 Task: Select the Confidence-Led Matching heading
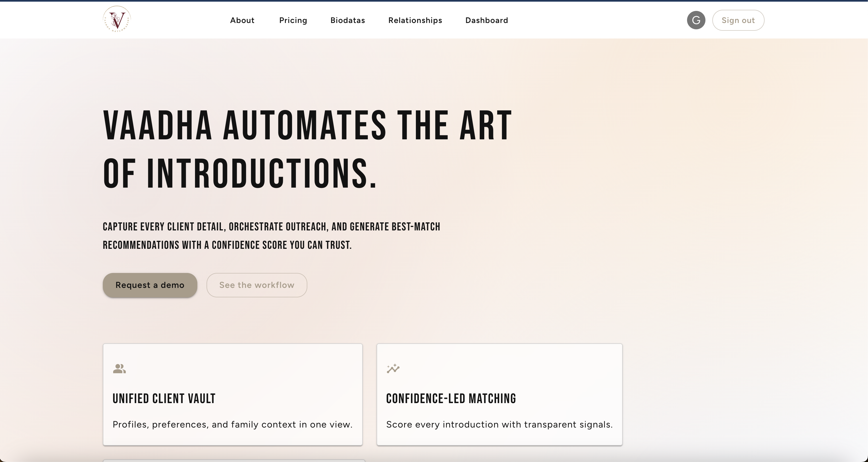[450, 399]
